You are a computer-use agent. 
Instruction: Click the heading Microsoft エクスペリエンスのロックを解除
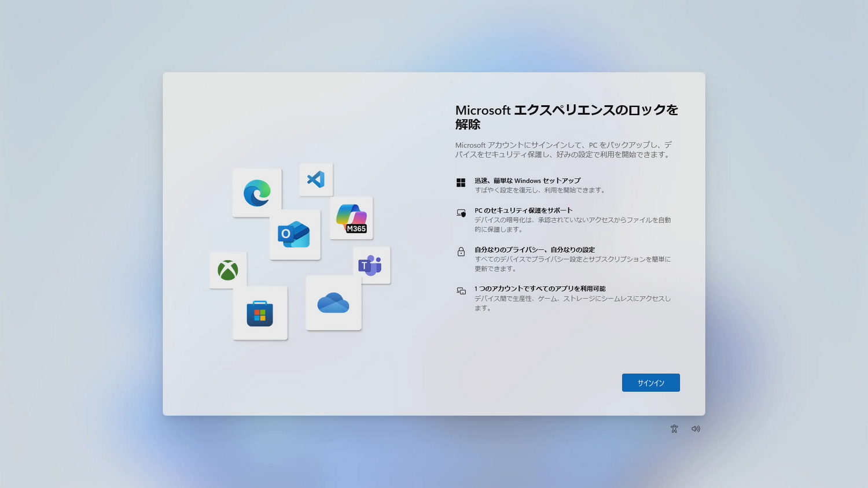[x=567, y=116]
